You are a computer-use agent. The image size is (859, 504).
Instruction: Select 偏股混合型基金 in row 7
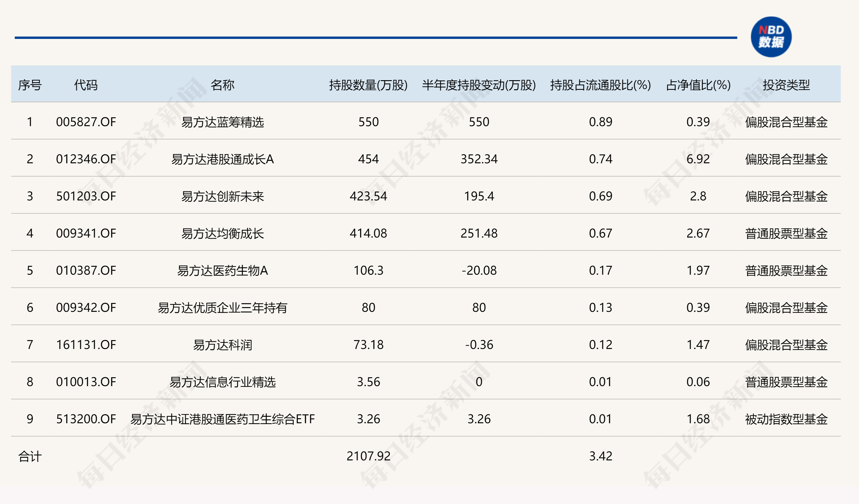pyautogui.click(x=786, y=345)
